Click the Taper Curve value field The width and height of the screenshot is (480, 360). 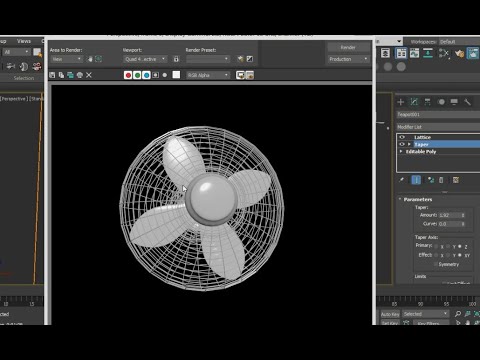click(449, 224)
